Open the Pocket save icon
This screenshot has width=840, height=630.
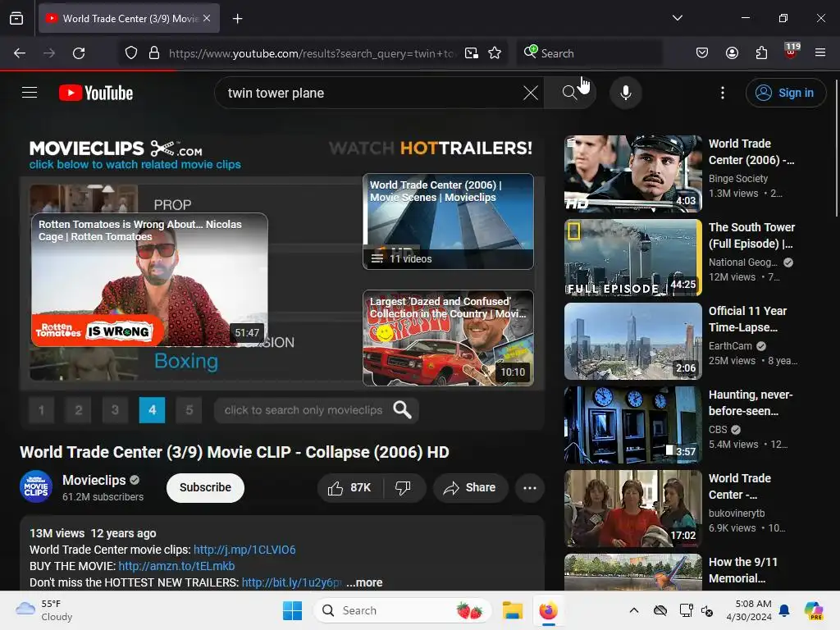[x=702, y=53]
